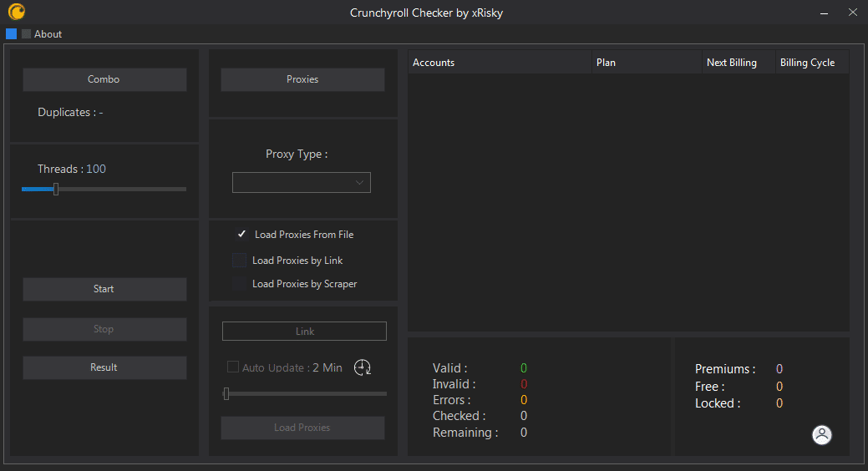Click the Crunchyroll logo in the title bar
868x471 pixels.
click(x=17, y=12)
